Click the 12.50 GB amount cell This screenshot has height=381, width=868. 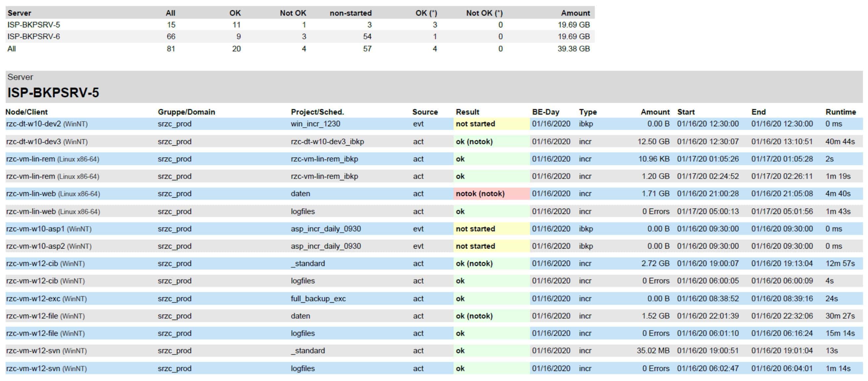coord(653,142)
